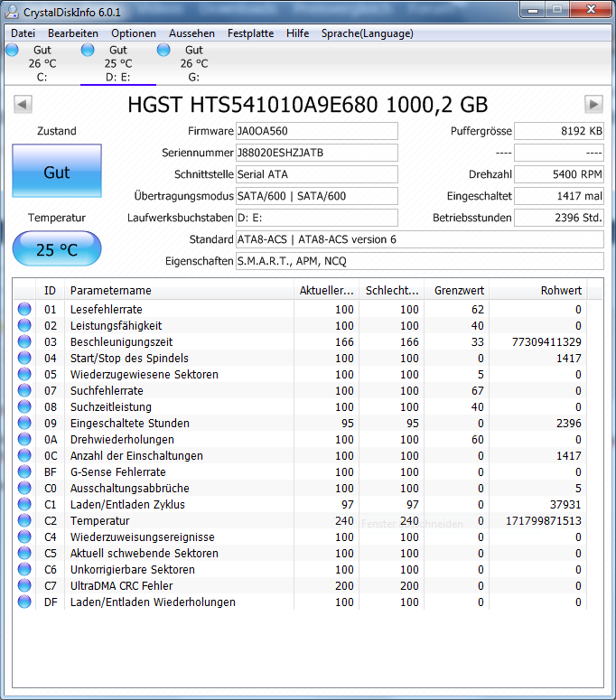Go to previous disk with left arrow
Image resolution: width=616 pixels, height=700 pixels.
pos(23,105)
